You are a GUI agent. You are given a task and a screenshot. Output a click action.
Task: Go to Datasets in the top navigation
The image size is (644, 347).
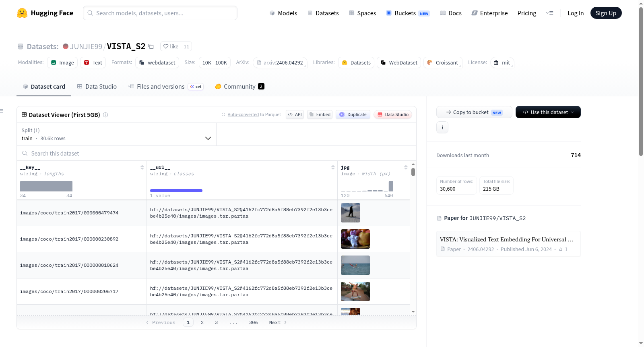pos(323,13)
